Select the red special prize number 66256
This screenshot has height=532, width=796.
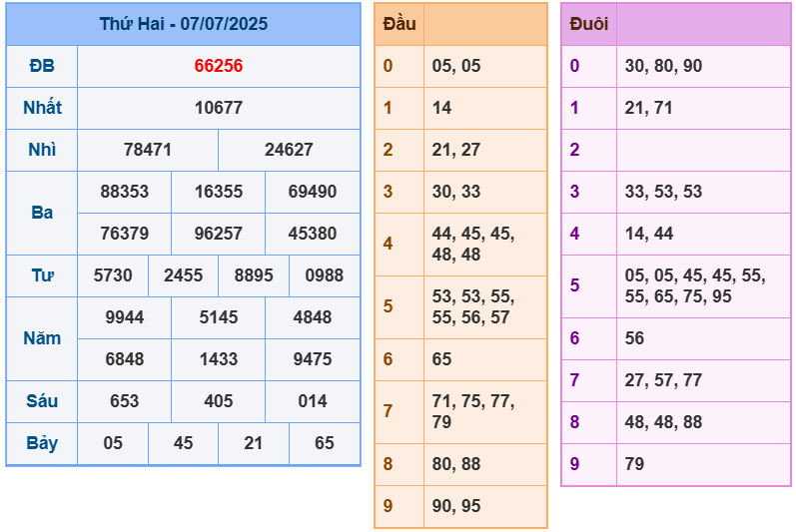tap(218, 66)
